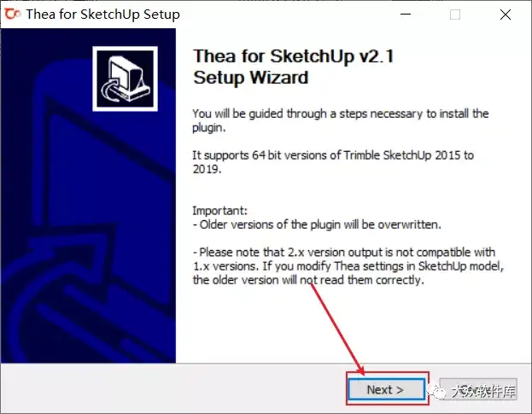Click the Setup Wizard heading line

251,78
